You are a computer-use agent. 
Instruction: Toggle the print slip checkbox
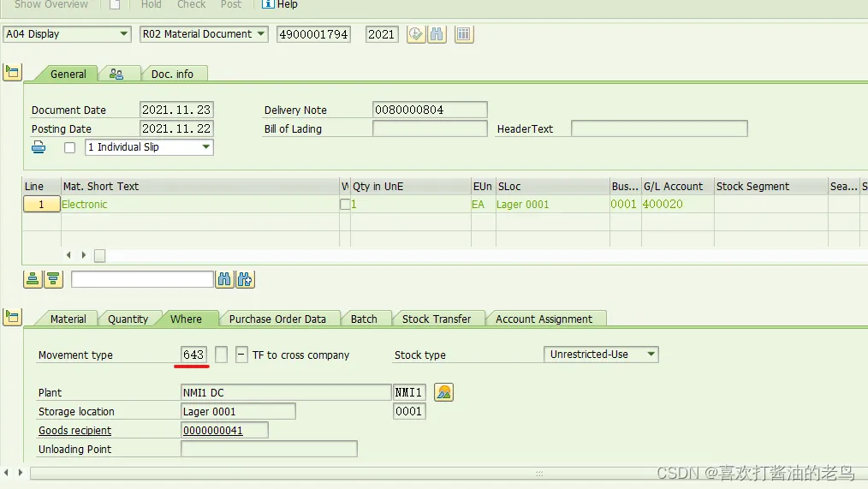point(69,148)
